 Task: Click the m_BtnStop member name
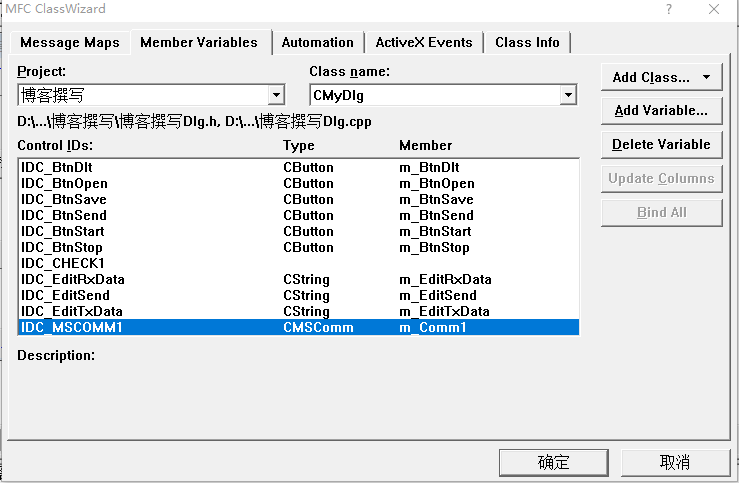pyautogui.click(x=435, y=247)
